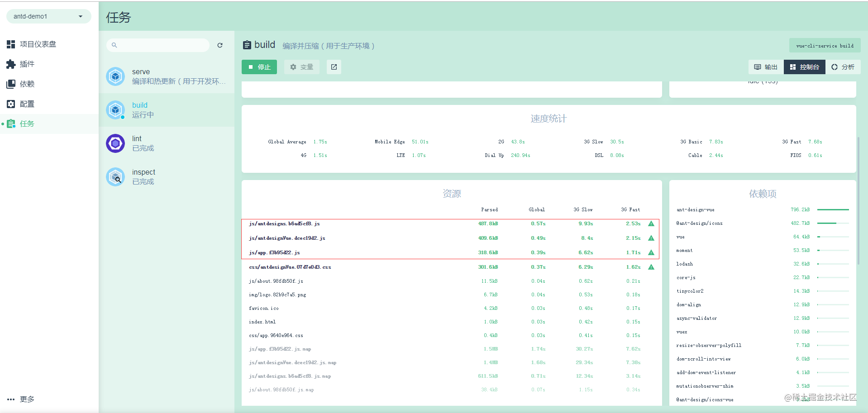Refresh the task list
Viewport: 868px width, 413px height.
point(220,45)
